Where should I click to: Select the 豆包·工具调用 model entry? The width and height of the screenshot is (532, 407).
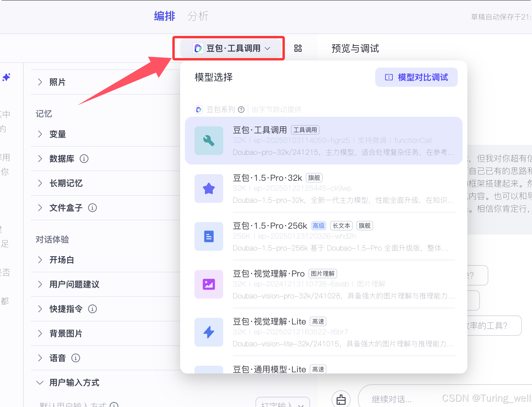click(323, 141)
